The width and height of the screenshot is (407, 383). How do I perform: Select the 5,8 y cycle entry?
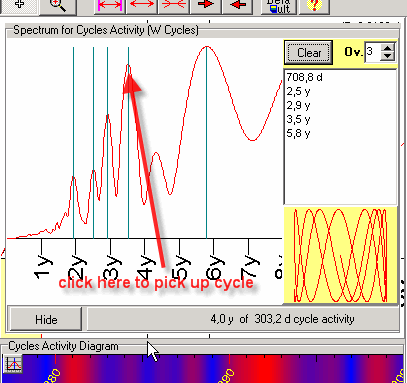coord(298,133)
